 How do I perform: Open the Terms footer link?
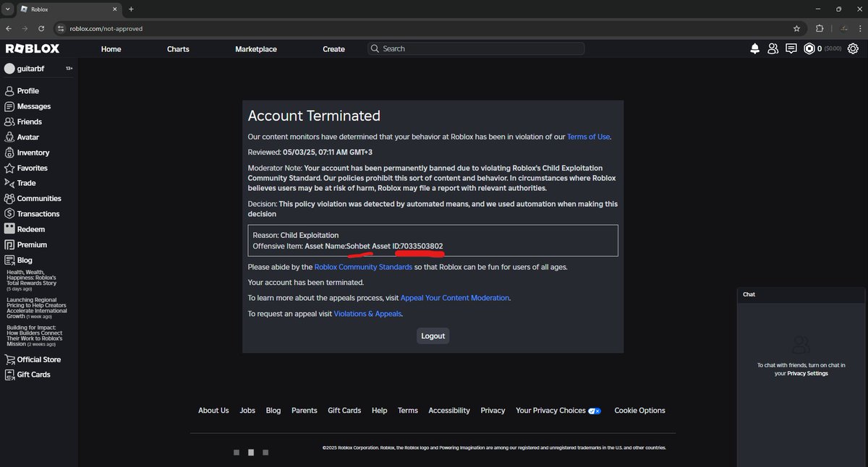click(x=408, y=411)
